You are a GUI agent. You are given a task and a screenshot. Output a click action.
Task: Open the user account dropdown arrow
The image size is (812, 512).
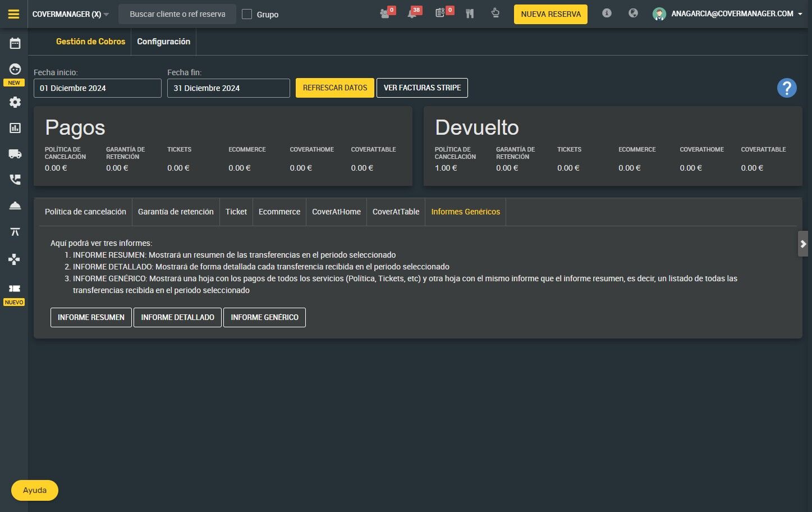coord(800,14)
